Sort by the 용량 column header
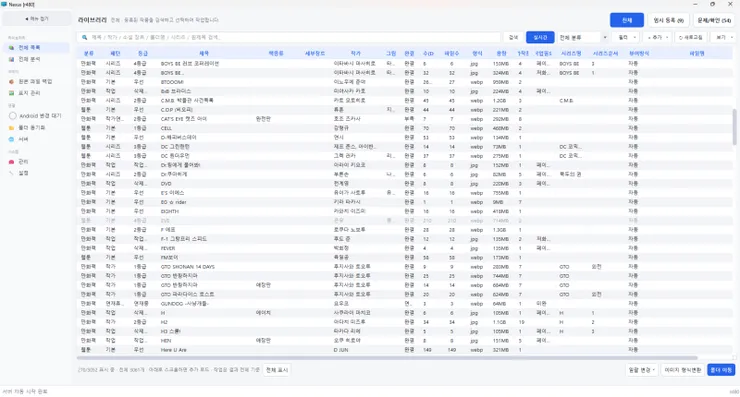 (x=501, y=54)
